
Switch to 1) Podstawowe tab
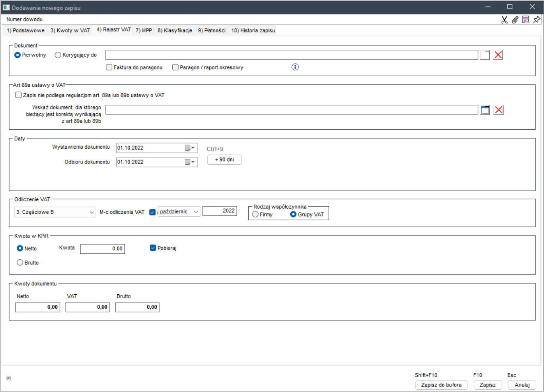tap(25, 30)
